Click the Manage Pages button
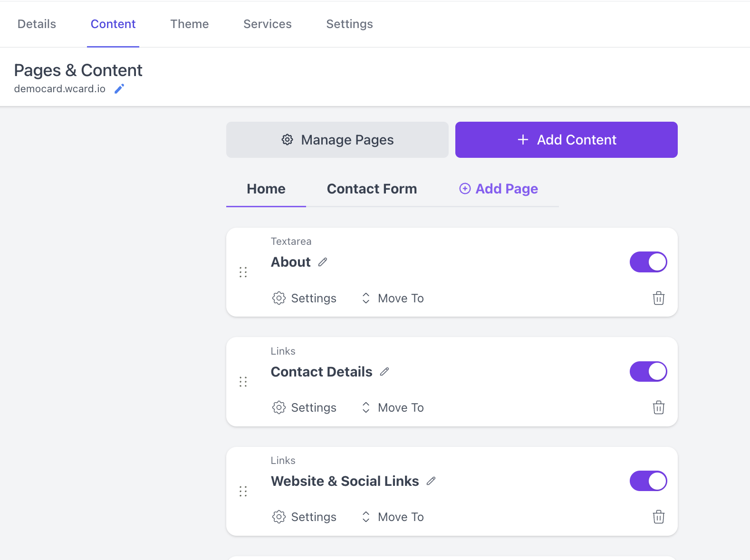750x560 pixels. pyautogui.click(x=337, y=140)
